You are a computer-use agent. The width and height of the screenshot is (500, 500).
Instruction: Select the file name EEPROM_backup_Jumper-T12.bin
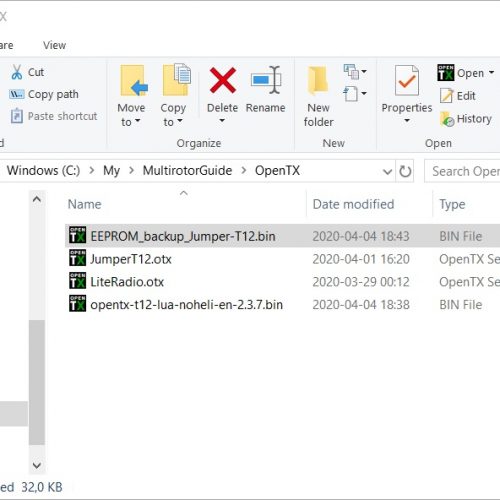pos(183,236)
